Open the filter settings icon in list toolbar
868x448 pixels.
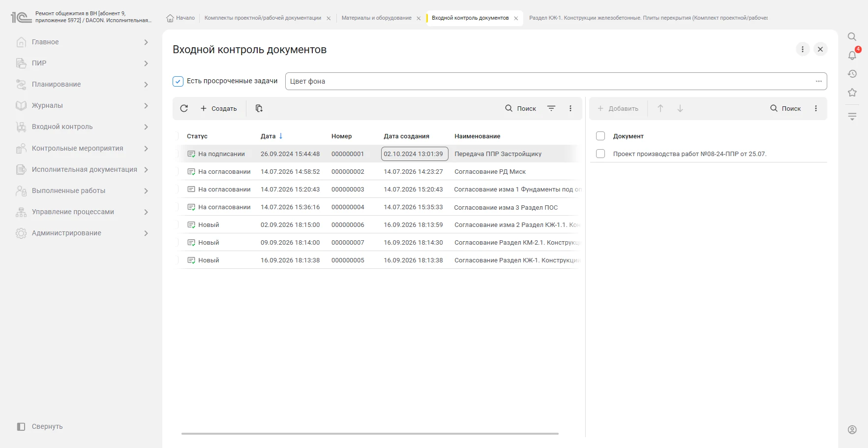551,108
